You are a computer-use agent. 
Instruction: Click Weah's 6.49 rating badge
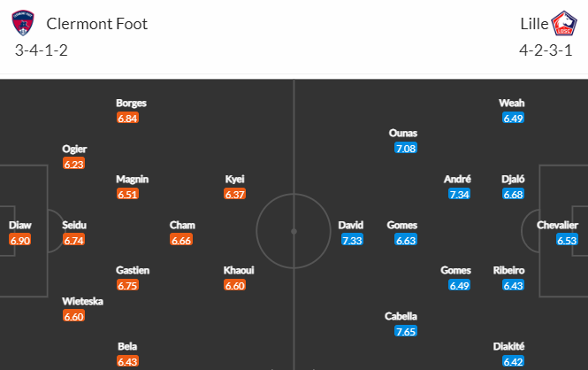coord(513,119)
